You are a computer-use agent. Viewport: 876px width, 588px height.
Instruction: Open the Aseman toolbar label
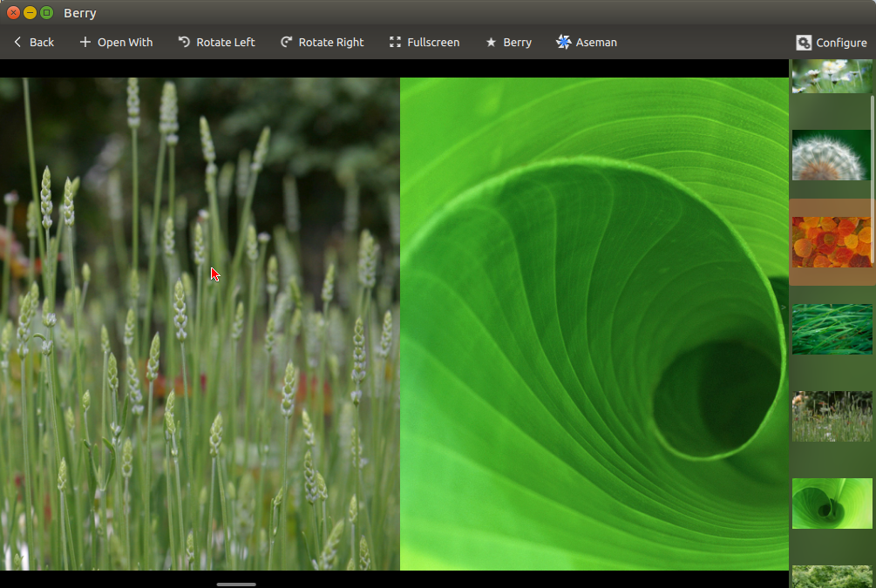coord(596,43)
